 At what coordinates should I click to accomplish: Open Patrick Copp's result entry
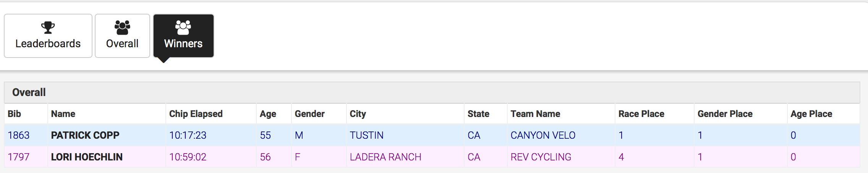85,135
